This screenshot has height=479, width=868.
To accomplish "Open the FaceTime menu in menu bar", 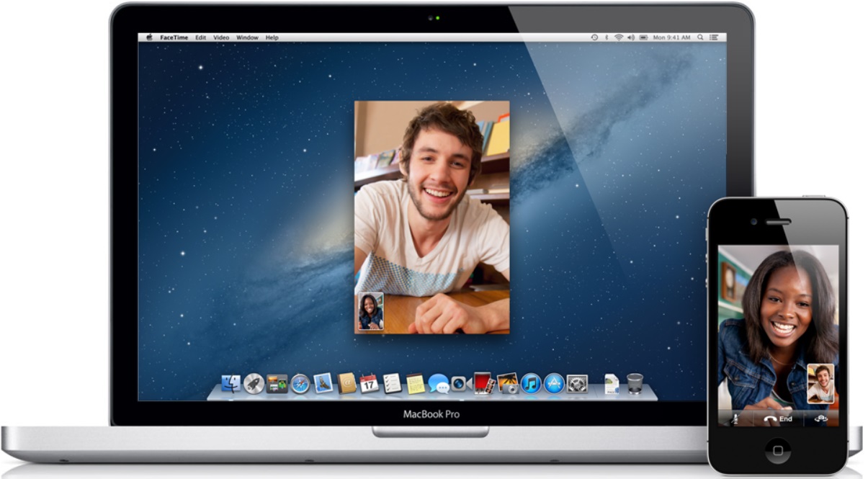I will 174,37.
